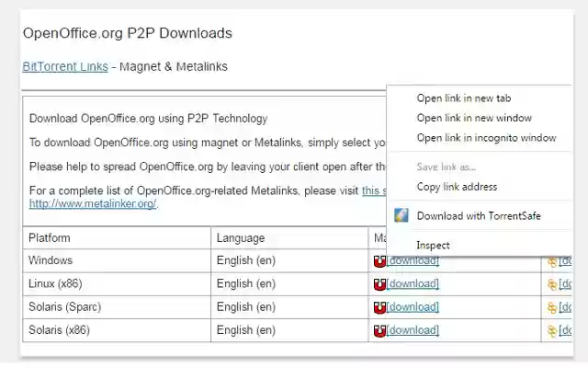Click 'Download OpenOffice.org using P2P Technology' text
Viewport: 588px width, 368px height.
[x=149, y=119]
